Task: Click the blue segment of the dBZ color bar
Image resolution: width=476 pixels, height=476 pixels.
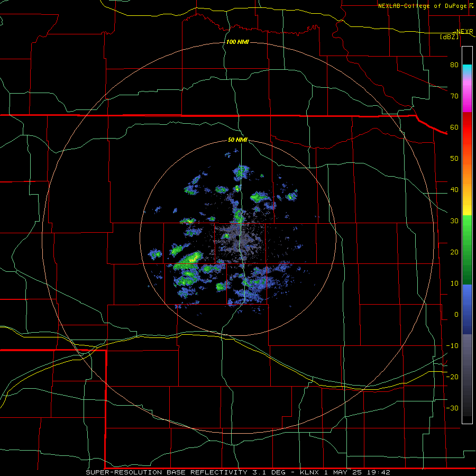Action: pyautogui.click(x=467, y=309)
